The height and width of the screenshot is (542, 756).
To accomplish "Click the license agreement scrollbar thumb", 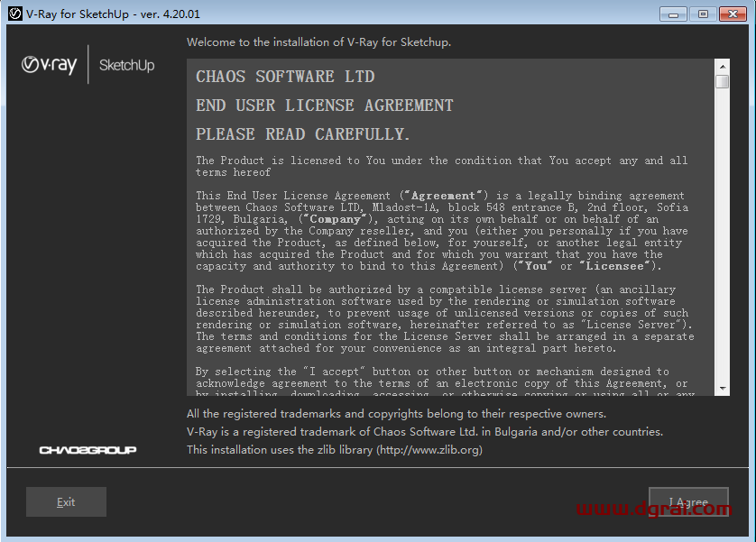I will tap(723, 81).
